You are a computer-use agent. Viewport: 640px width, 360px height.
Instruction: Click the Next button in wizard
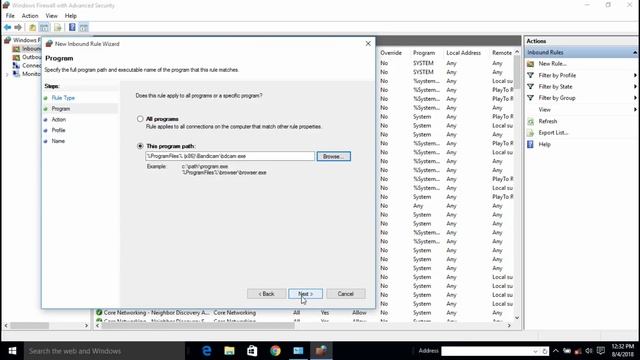click(305, 294)
